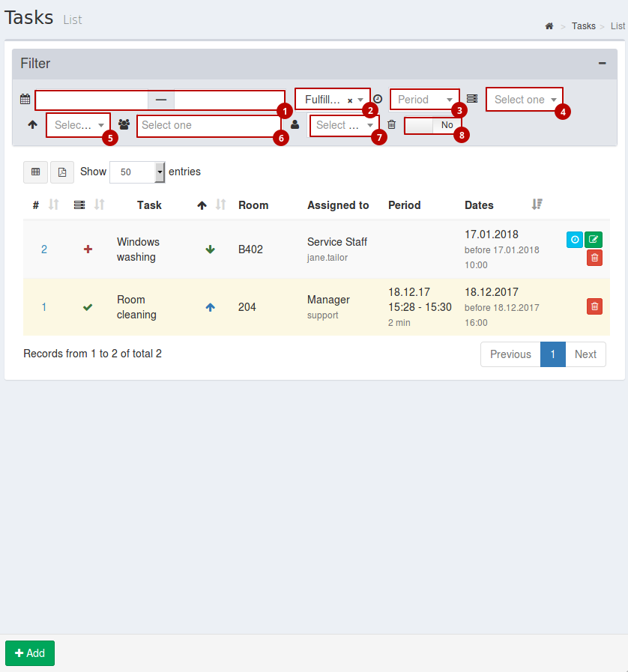The image size is (628, 672).
Task: Collapse the Filter panel with minus icon
Action: [x=603, y=64]
